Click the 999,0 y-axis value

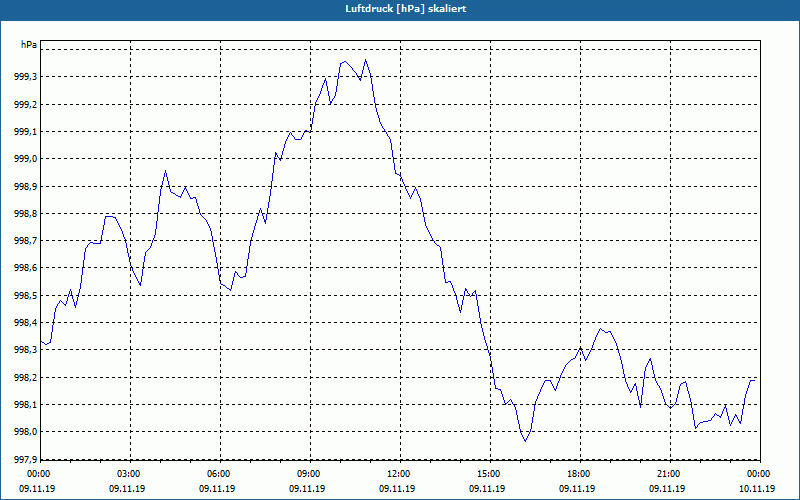click(x=27, y=159)
